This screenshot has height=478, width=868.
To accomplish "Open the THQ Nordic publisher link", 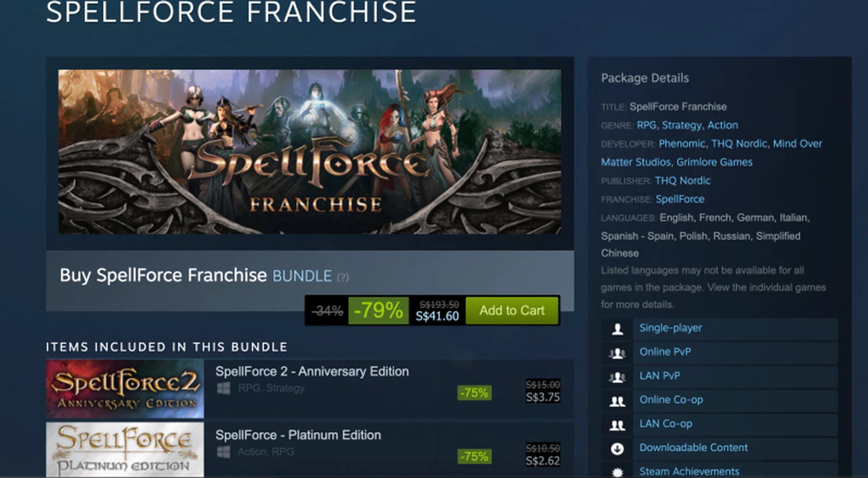I will (x=683, y=181).
